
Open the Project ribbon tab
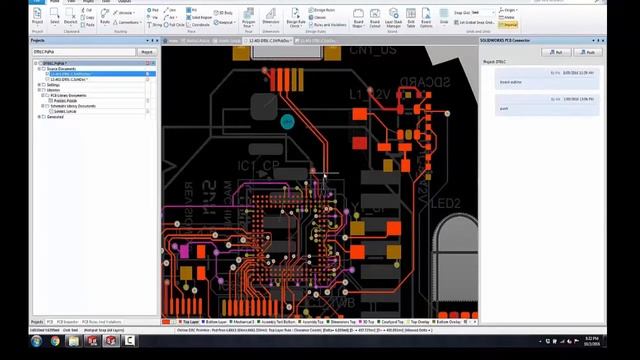point(88,2)
